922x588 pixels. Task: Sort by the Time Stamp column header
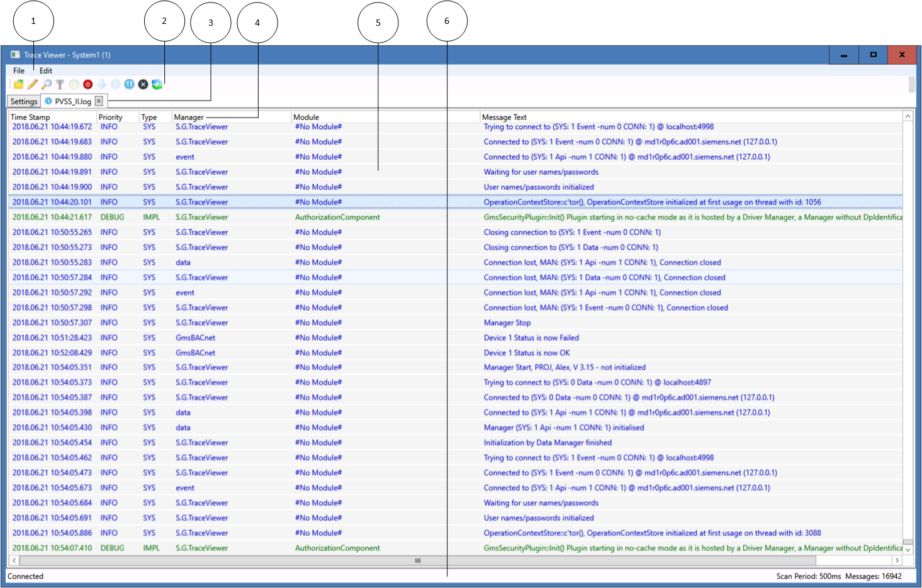pos(30,117)
